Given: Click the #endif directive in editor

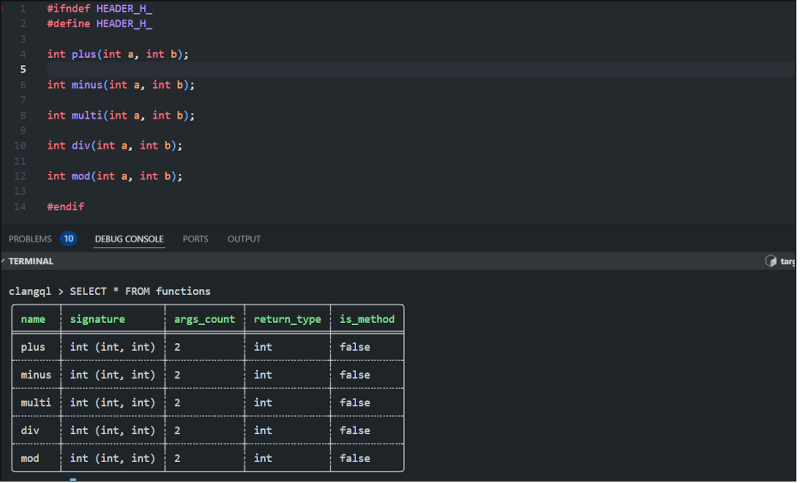Looking at the screenshot, I should 65,206.
